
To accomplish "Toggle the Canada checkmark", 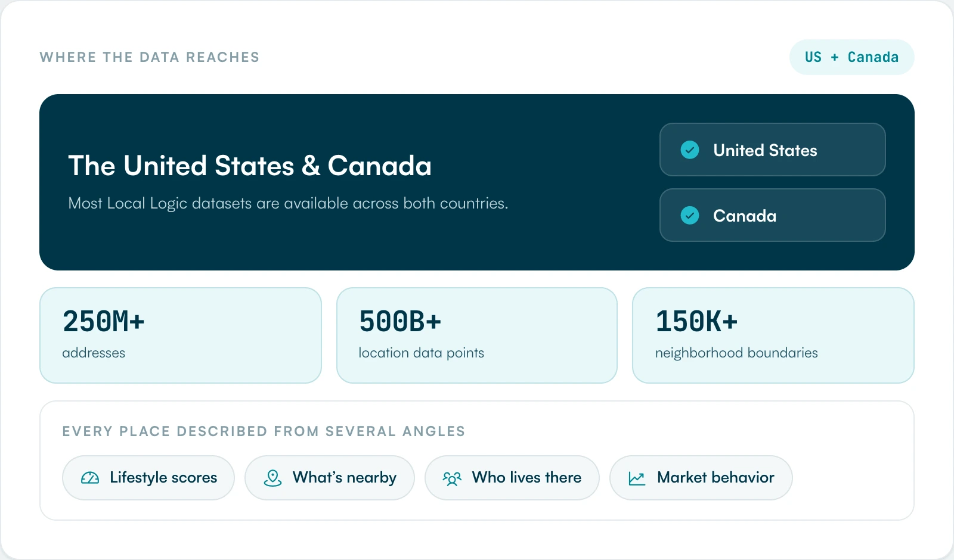I will click(690, 215).
